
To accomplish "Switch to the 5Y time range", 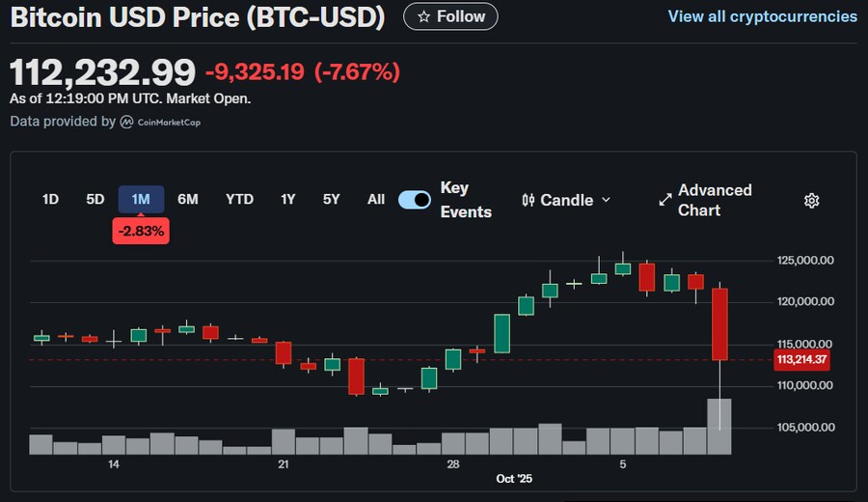I will point(331,200).
